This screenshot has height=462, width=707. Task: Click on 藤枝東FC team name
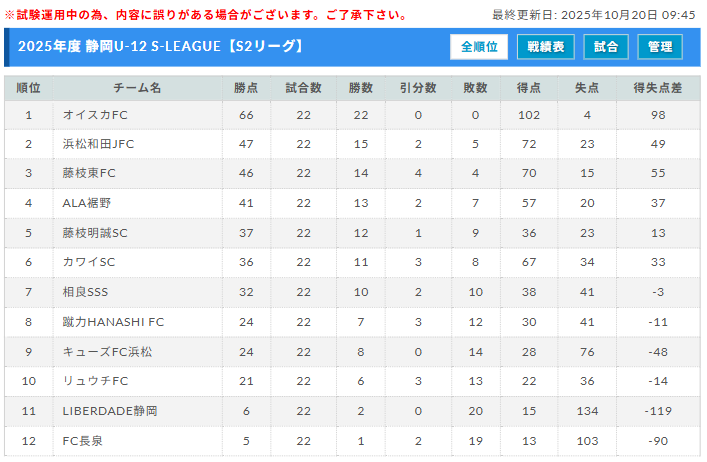(x=90, y=174)
